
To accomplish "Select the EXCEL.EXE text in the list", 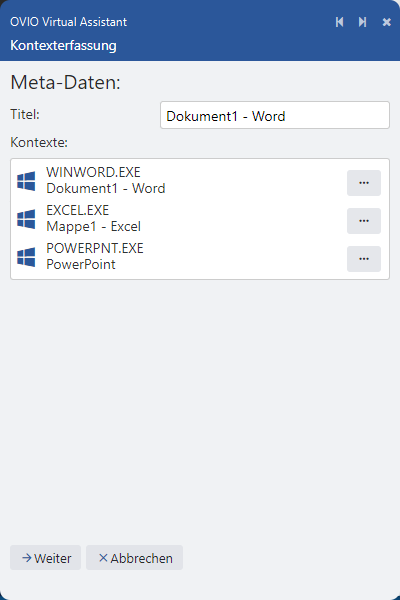I will click(x=78, y=210).
